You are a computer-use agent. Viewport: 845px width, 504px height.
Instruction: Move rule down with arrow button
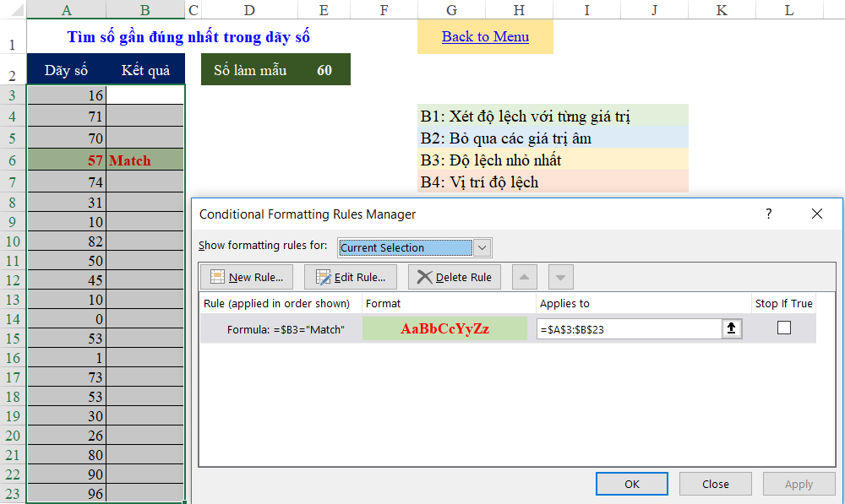561,277
